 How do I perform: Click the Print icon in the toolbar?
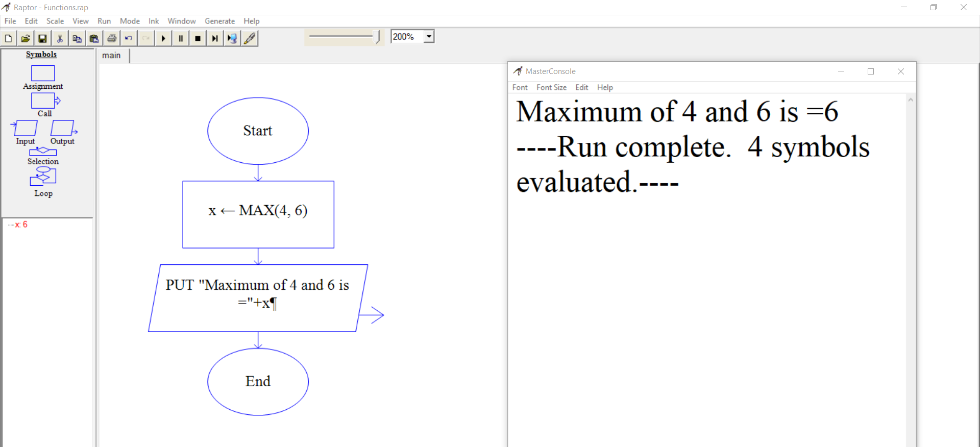pos(112,38)
